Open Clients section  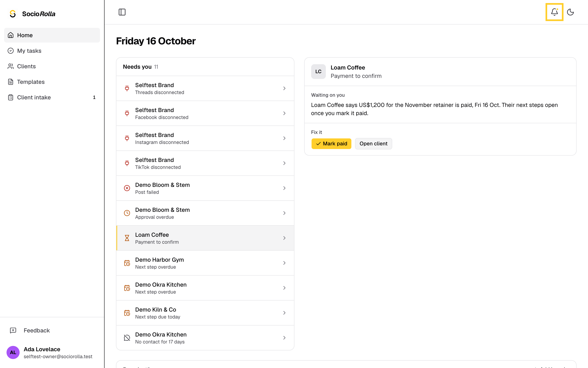(x=52, y=66)
